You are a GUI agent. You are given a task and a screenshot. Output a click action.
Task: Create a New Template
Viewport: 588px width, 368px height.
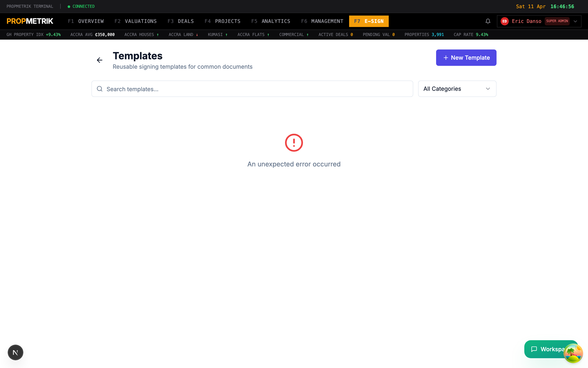tap(466, 58)
